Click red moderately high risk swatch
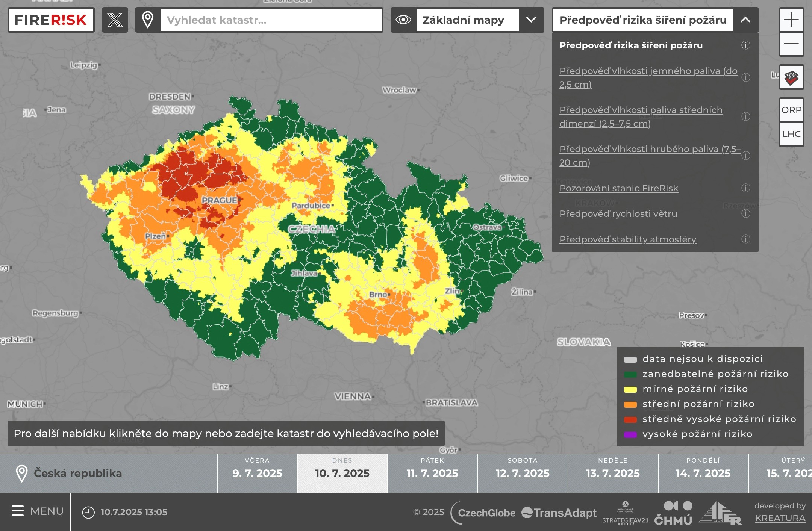The image size is (812, 531). (x=630, y=419)
